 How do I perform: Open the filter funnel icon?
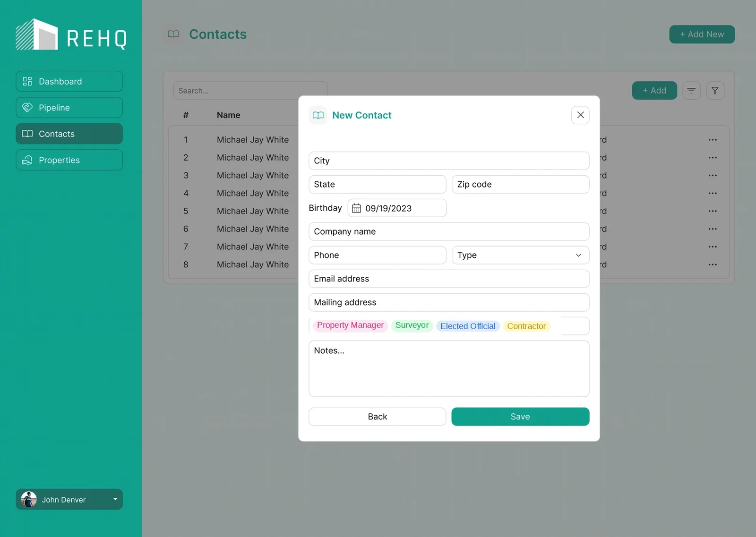[x=715, y=91]
